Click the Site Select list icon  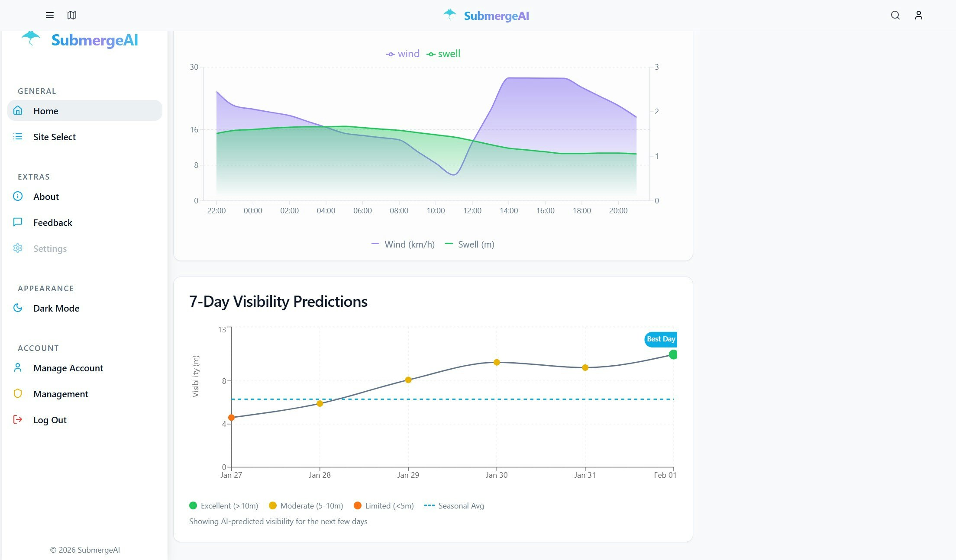pos(18,136)
